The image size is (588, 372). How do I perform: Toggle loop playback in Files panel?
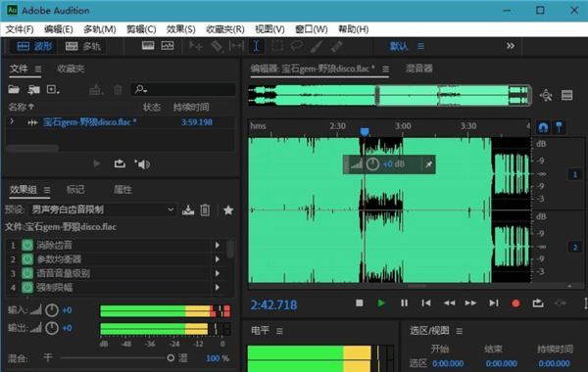[120, 164]
